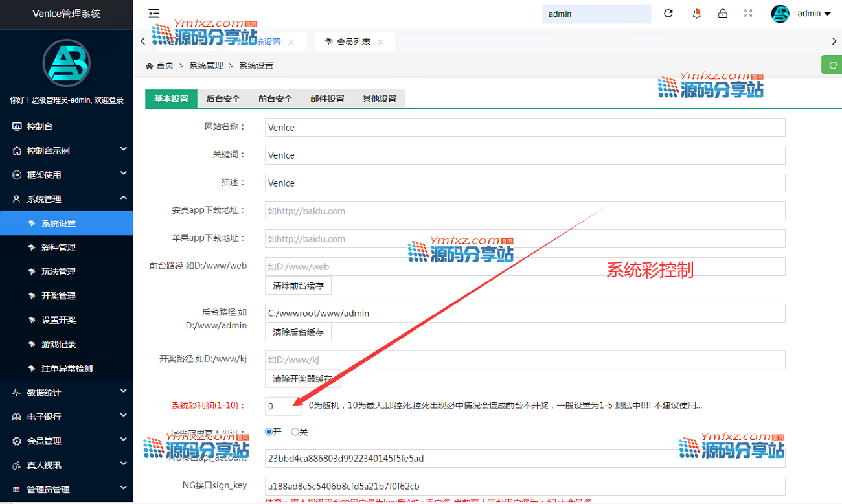The height and width of the screenshot is (504, 842).
Task: Collapse the 系统管理 sidebar menu
Action: pos(66,199)
